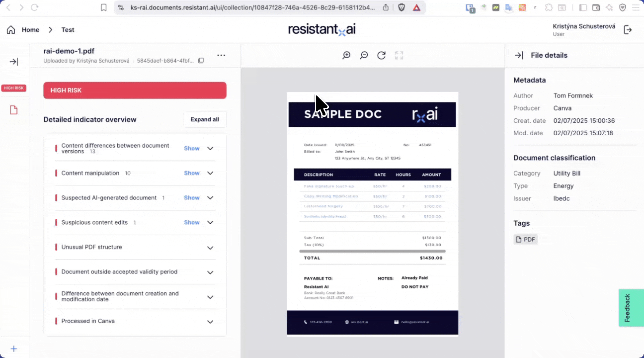Viewport: 644px width, 358px height.
Task: Go forward using browser forward arrow
Action: pyautogui.click(x=21, y=7)
